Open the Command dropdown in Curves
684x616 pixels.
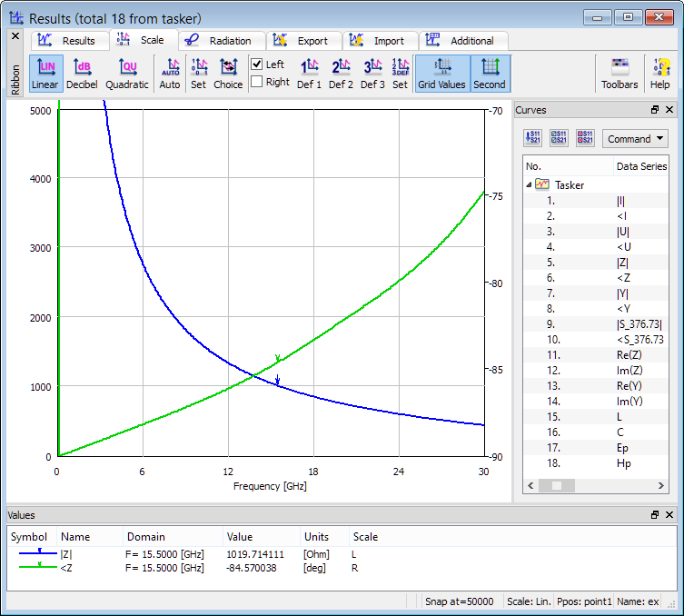[635, 139]
